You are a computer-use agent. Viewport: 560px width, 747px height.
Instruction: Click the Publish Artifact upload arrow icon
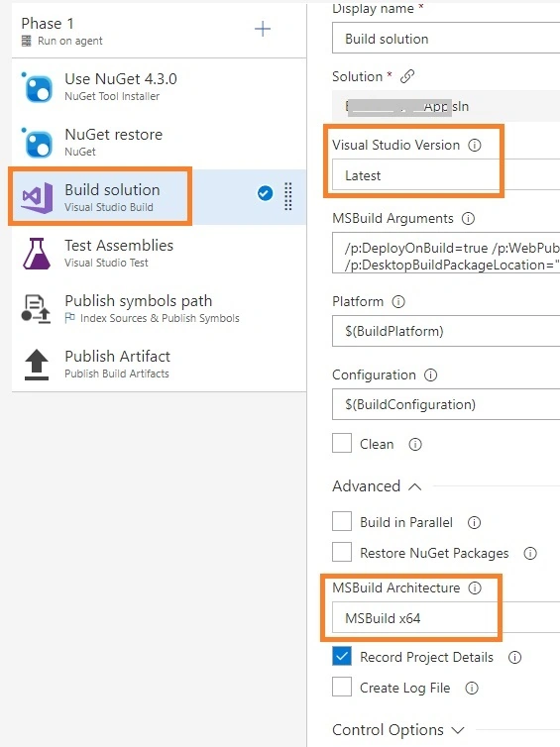click(x=37, y=365)
